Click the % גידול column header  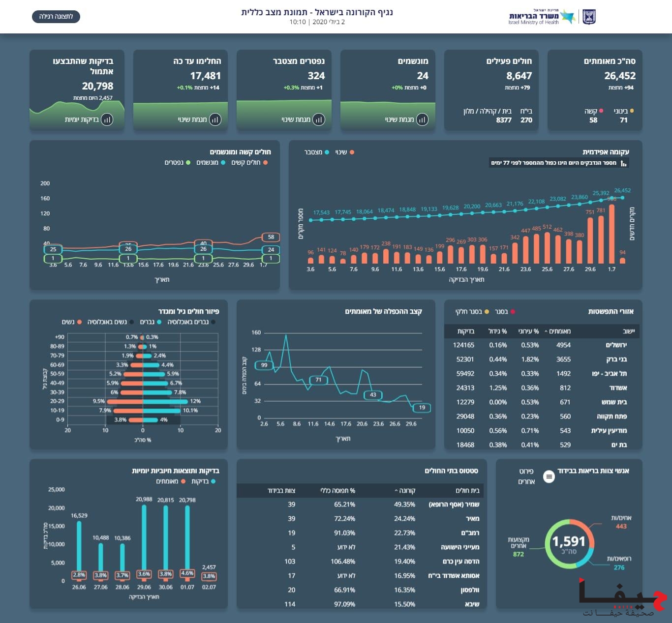click(x=497, y=331)
